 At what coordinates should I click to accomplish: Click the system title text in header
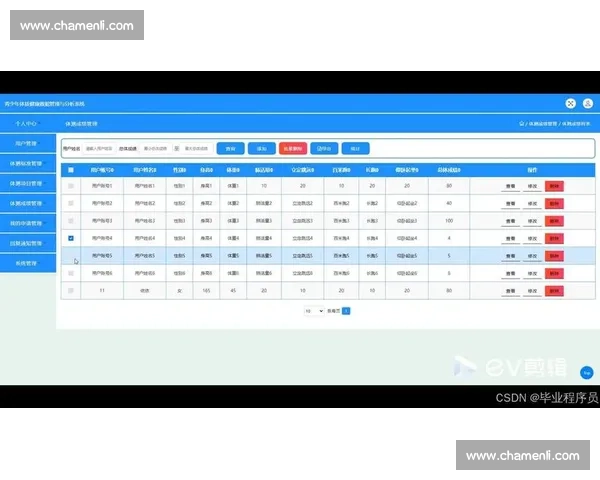click(44, 104)
